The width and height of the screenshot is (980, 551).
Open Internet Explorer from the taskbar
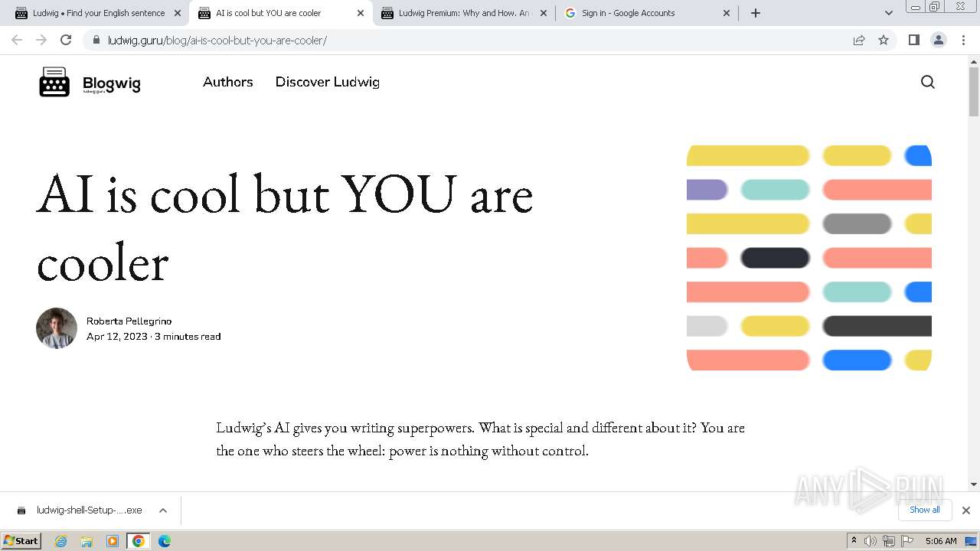61,541
